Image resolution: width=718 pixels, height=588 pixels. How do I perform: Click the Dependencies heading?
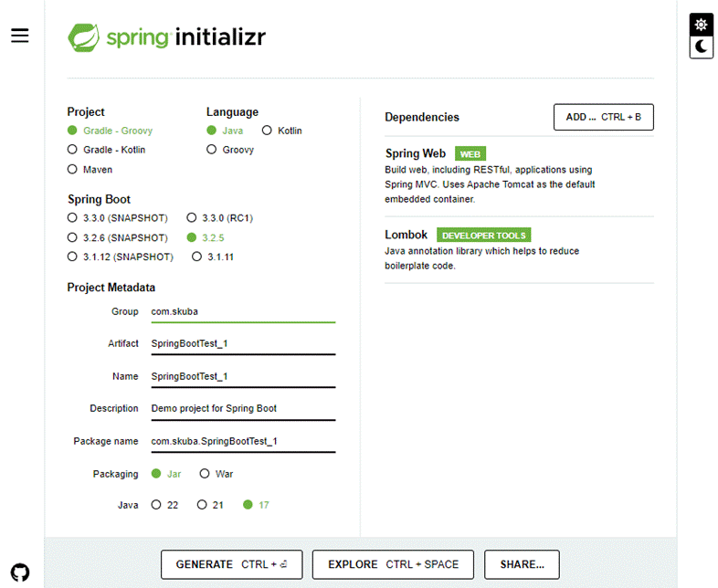tap(422, 117)
